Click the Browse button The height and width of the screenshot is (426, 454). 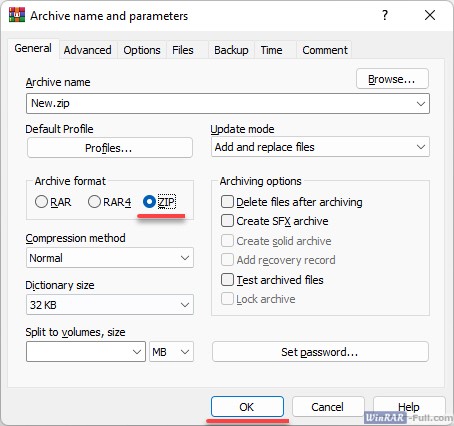[392, 79]
